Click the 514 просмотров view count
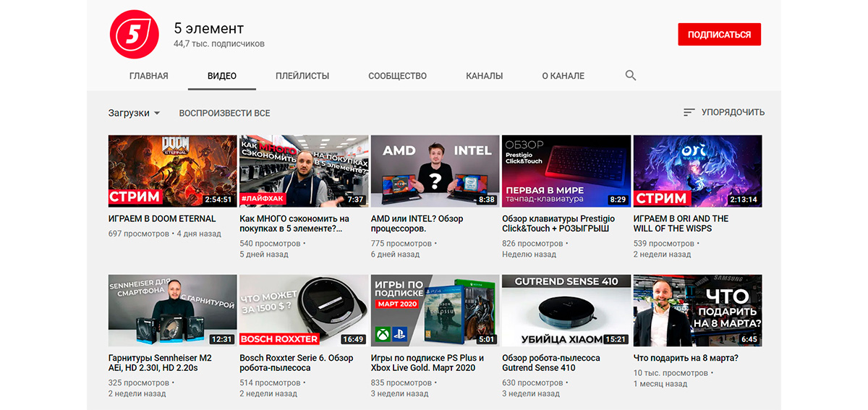Image resolution: width=868 pixels, height=410 pixels. pos(270,383)
